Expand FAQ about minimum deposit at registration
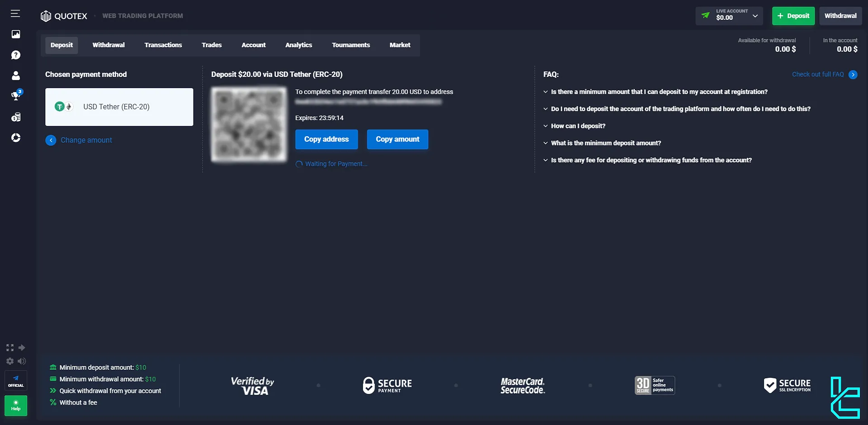The height and width of the screenshot is (425, 868). [656, 92]
